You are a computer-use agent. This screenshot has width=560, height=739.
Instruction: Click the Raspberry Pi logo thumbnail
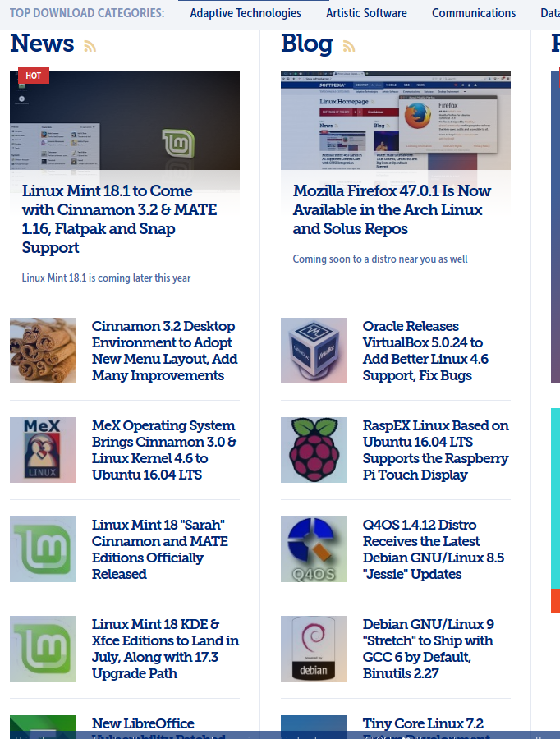(314, 450)
